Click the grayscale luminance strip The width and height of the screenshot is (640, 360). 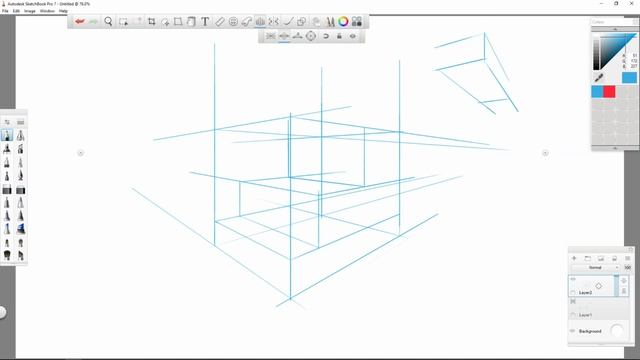pos(596,52)
